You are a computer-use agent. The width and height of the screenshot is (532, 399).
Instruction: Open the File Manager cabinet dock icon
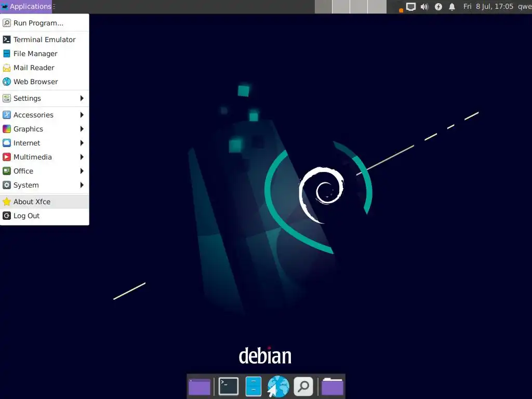coord(254,387)
